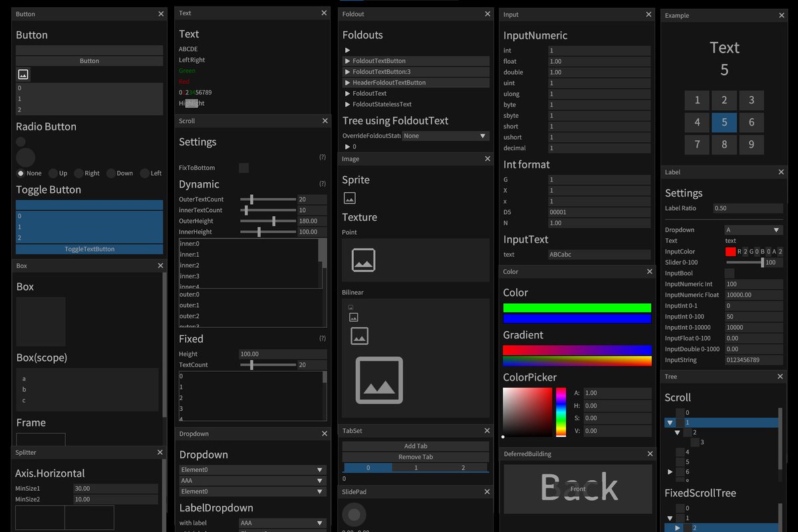This screenshot has width=798, height=532.
Task: Click the Front button in DeferredBuilding
Action: [578, 489]
